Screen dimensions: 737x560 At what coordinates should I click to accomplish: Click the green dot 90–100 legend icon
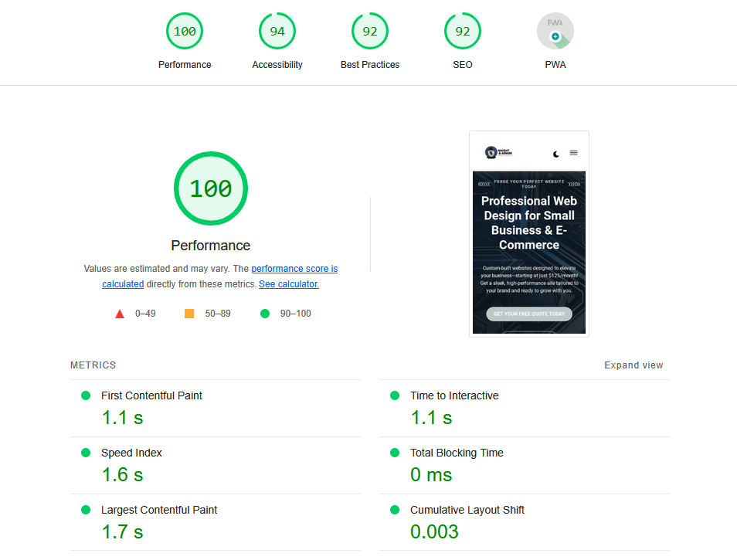pos(264,313)
